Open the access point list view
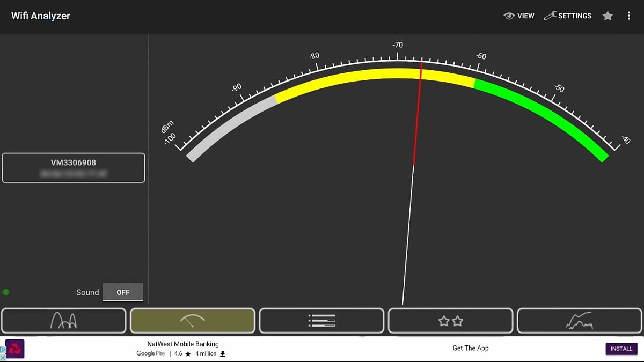644x362 pixels. pyautogui.click(x=321, y=320)
